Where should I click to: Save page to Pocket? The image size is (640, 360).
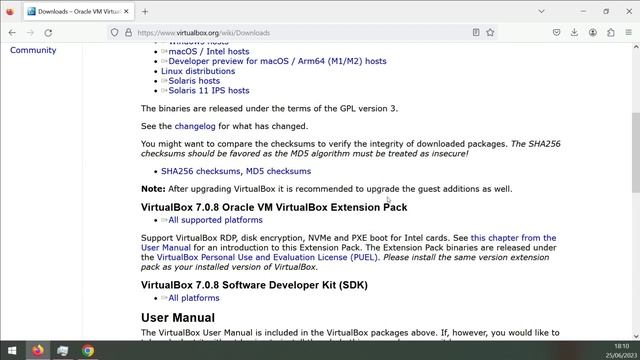[556, 33]
